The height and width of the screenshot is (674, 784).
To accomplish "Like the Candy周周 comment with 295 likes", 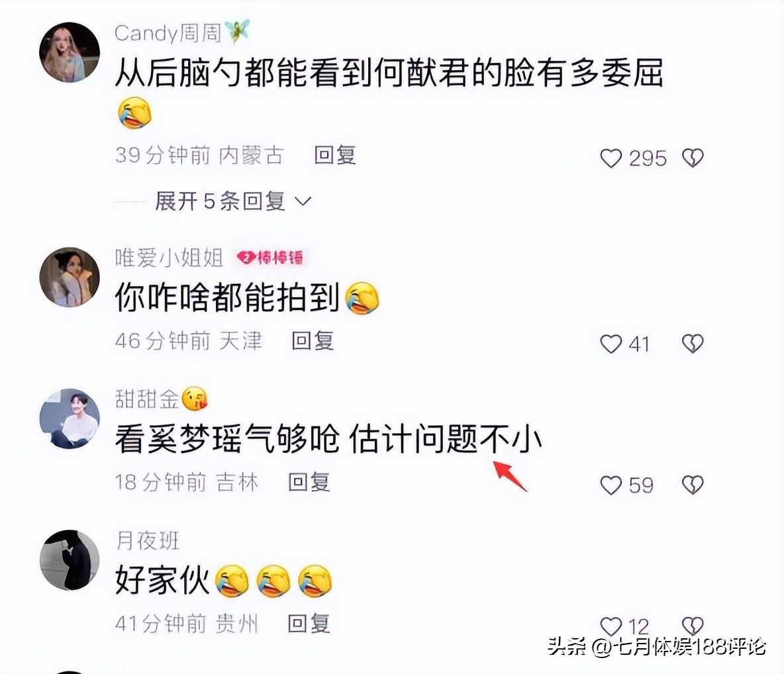I will pos(611,158).
